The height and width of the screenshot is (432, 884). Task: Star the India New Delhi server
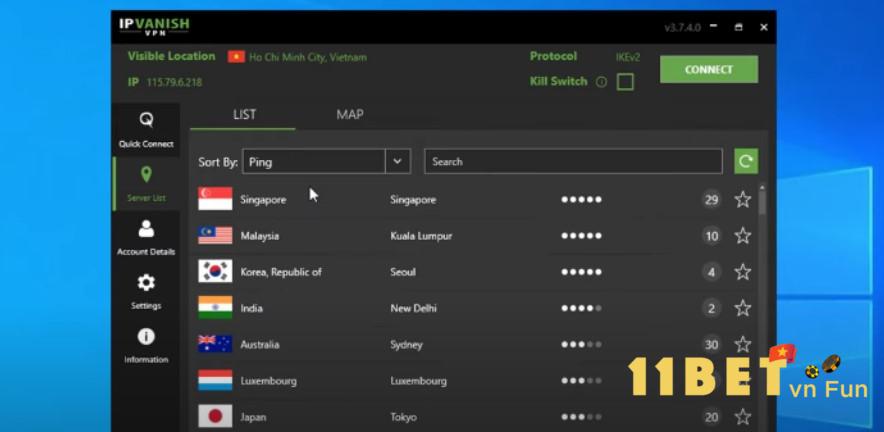coord(743,308)
